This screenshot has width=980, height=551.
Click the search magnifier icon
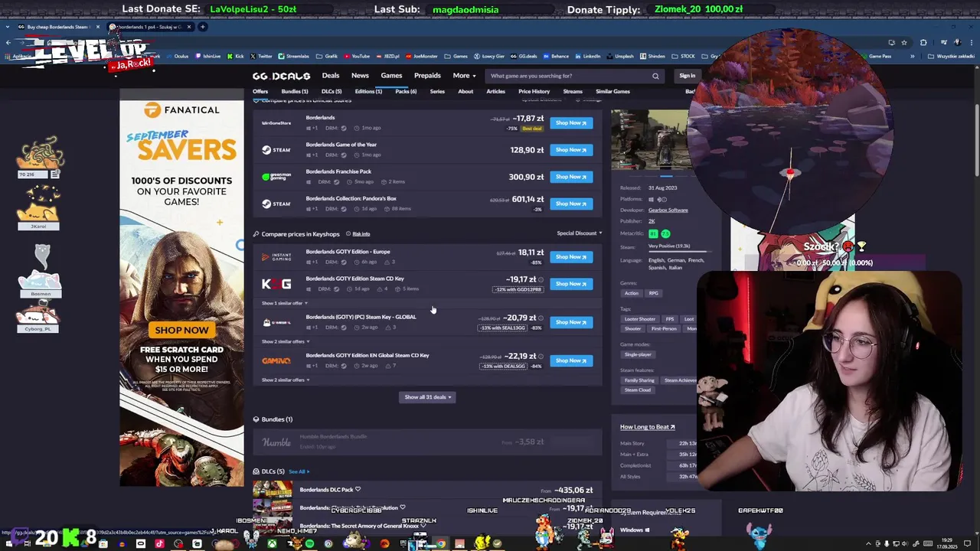click(655, 76)
